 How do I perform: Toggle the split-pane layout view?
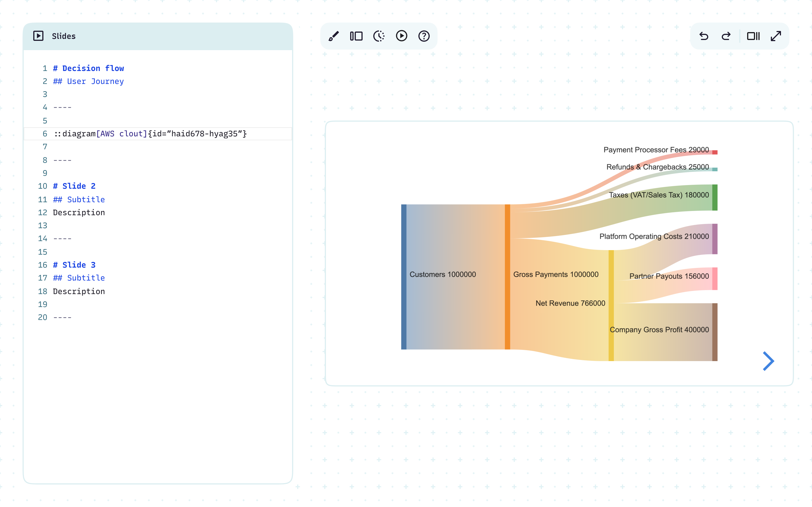click(x=356, y=36)
